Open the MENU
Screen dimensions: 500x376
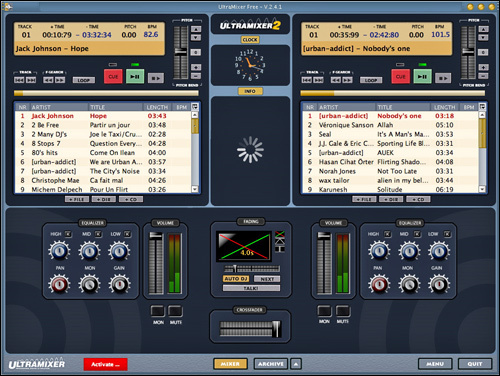(x=435, y=364)
